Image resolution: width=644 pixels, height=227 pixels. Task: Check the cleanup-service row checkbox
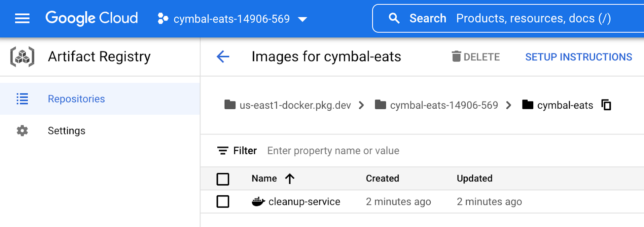(223, 202)
